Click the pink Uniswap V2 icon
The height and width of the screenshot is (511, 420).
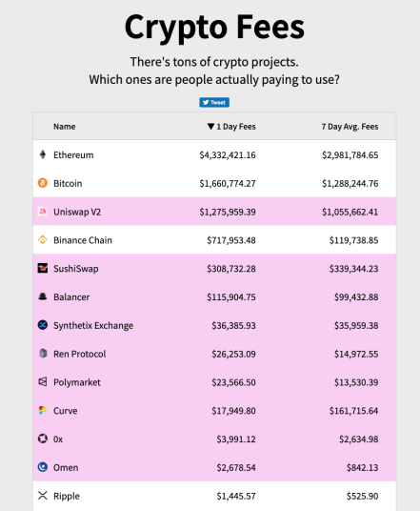[x=43, y=212]
